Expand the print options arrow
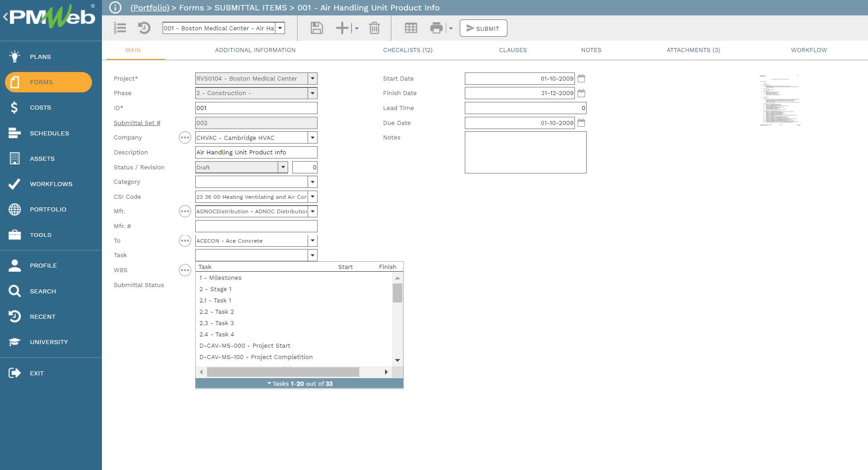The width and height of the screenshot is (868, 470). (451, 29)
